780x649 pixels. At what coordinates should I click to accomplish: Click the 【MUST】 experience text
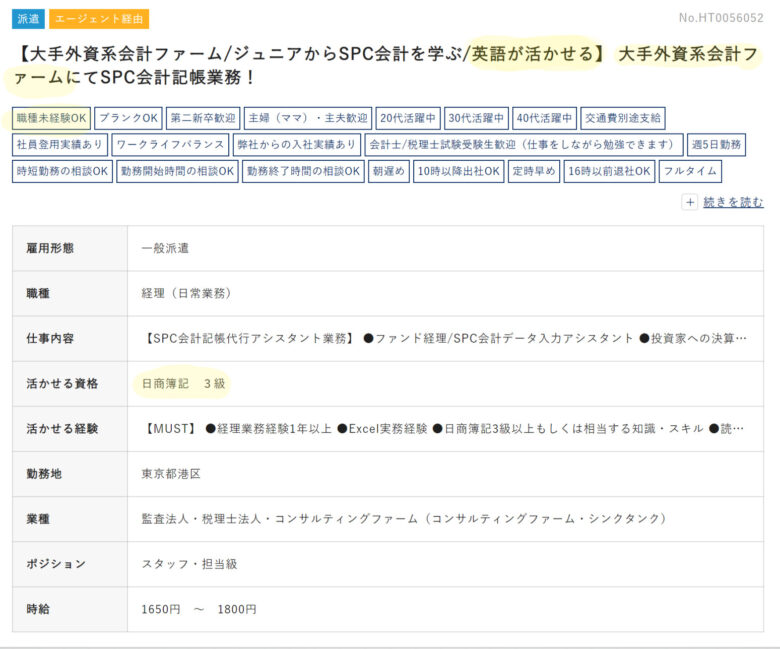click(443, 429)
